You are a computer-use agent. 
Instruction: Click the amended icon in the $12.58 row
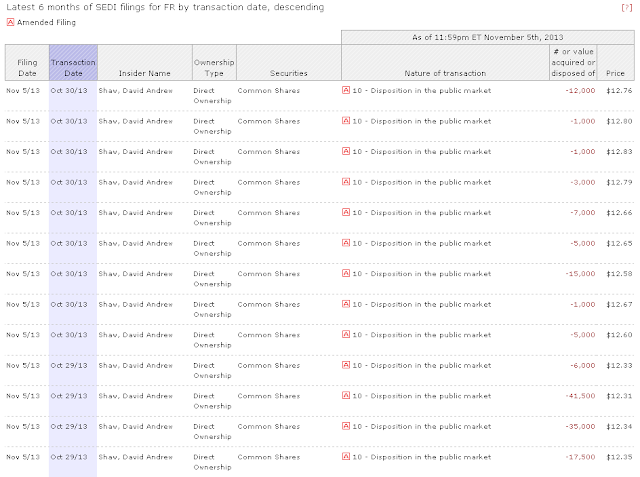pos(346,274)
